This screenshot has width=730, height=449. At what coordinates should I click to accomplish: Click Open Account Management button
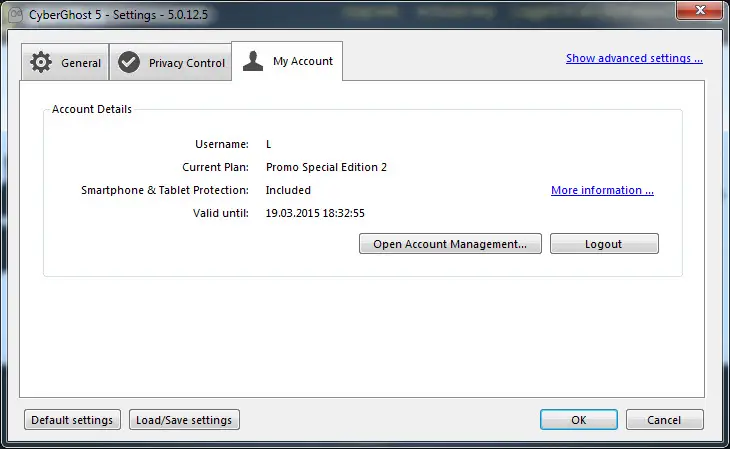450,244
